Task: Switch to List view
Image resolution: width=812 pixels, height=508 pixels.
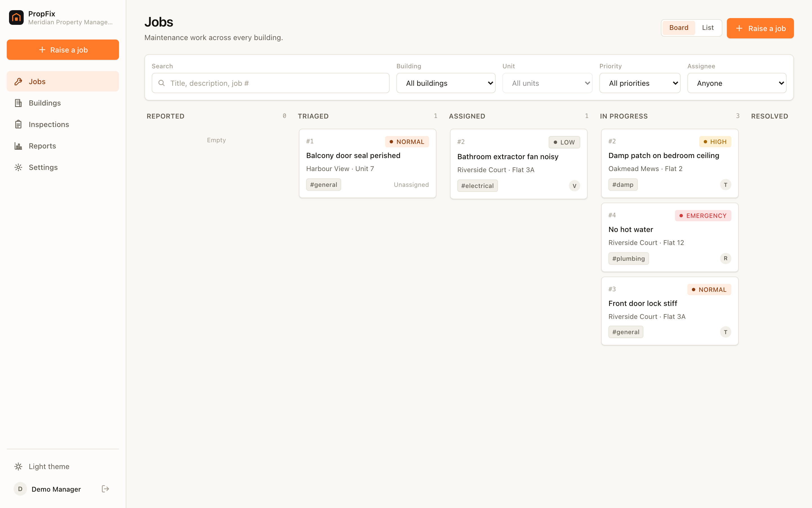Action: (708, 28)
